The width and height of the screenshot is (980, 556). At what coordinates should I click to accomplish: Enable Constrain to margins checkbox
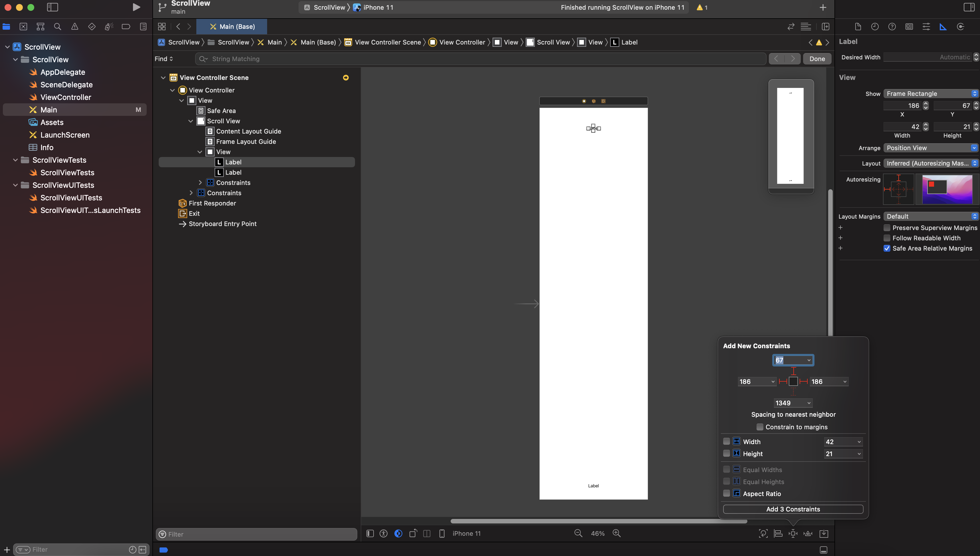760,427
